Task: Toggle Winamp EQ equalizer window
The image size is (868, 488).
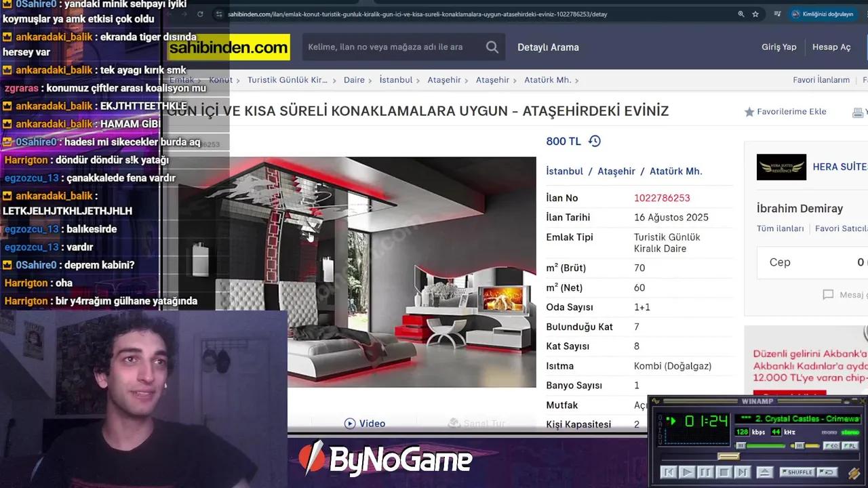Action: pyautogui.click(x=831, y=446)
